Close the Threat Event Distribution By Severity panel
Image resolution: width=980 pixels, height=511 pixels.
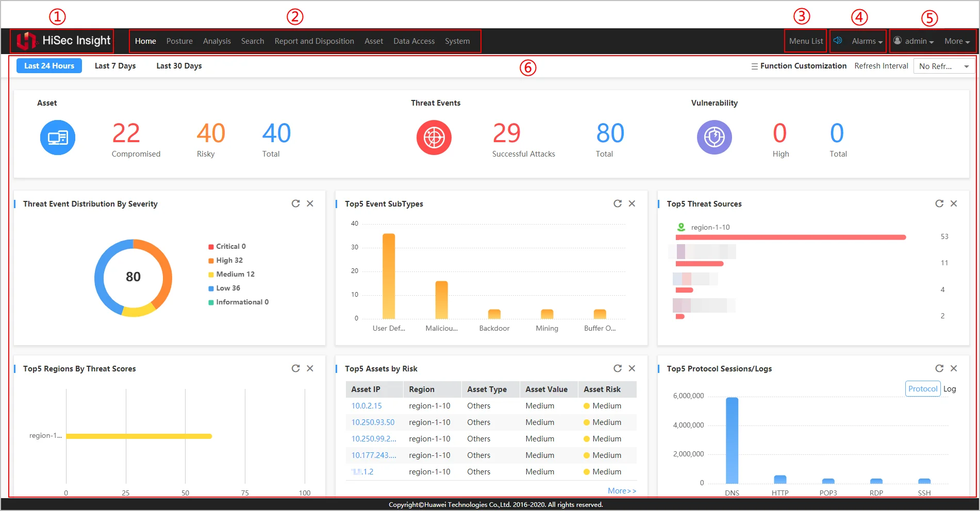pos(310,203)
